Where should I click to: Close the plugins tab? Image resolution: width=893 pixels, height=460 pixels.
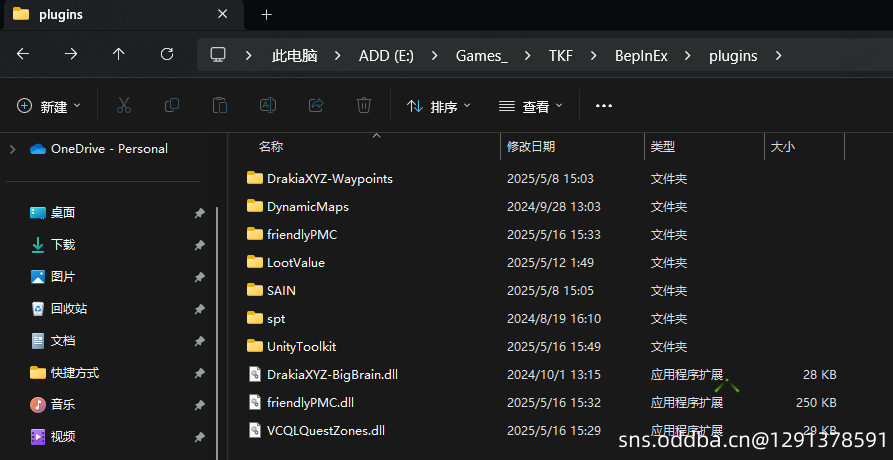[x=223, y=14]
